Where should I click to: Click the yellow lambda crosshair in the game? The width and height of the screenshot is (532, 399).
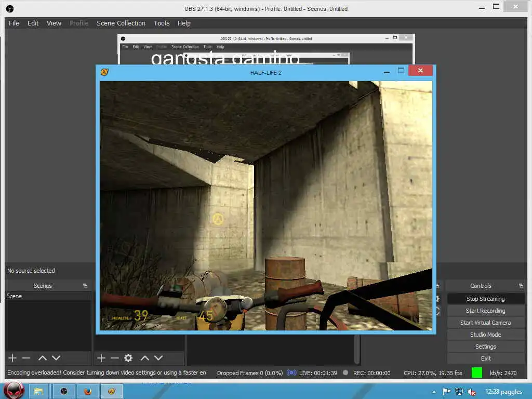[x=218, y=219]
